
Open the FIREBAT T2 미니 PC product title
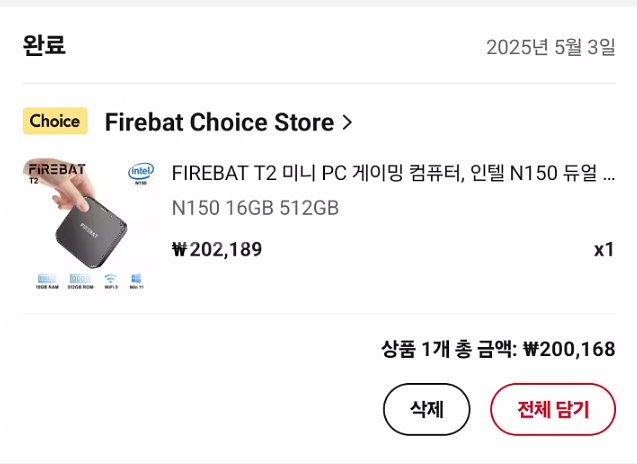click(393, 174)
